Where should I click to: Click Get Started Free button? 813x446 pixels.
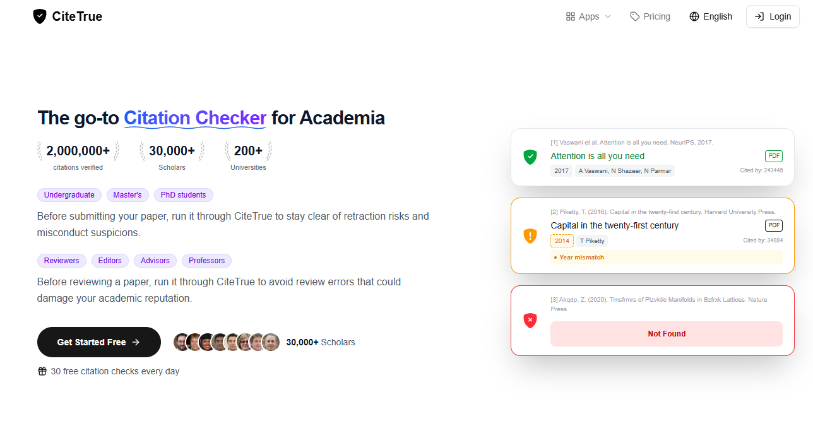pos(99,342)
